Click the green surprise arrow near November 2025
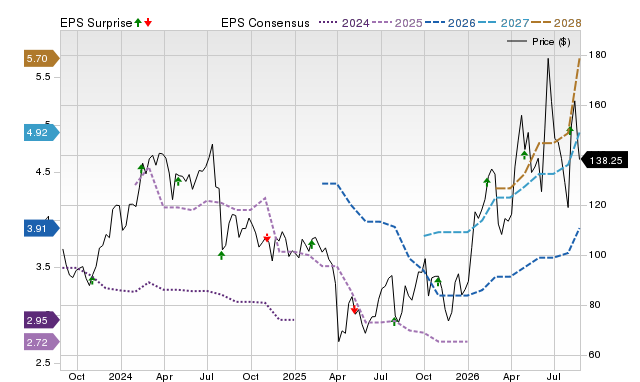The width and height of the screenshot is (640, 382). click(438, 281)
